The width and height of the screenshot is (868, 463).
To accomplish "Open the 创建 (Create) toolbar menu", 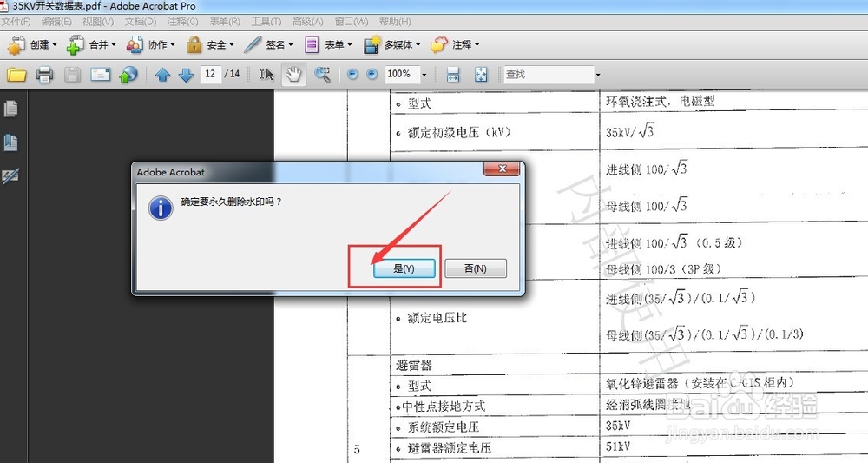I will [x=32, y=45].
